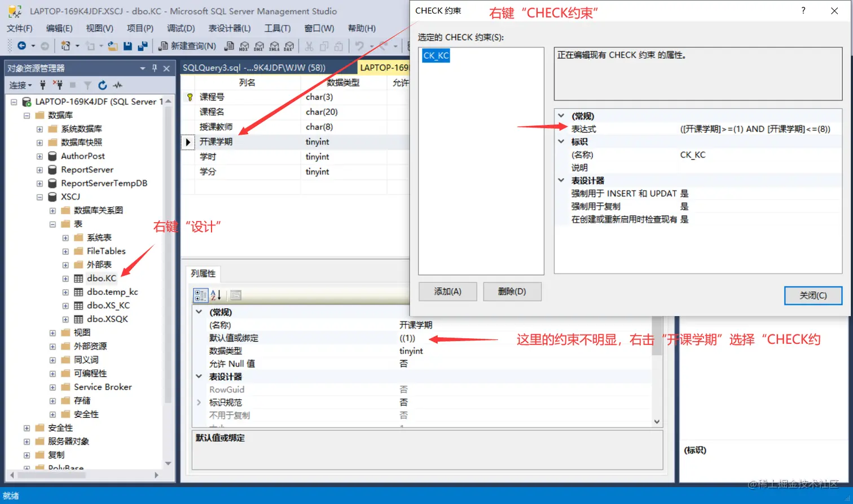Expand the dbo.KC table node
Viewport: 853px width, 504px height.
coord(65,278)
